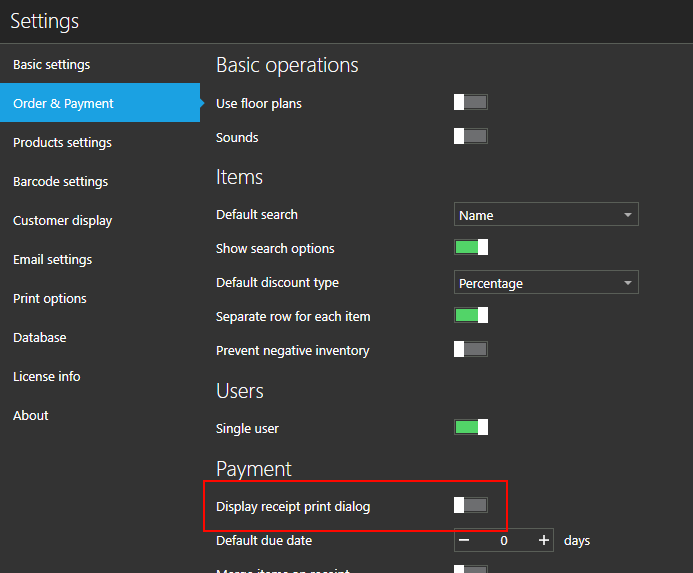The image size is (693, 573).
Task: View License info
Action: coord(47,377)
